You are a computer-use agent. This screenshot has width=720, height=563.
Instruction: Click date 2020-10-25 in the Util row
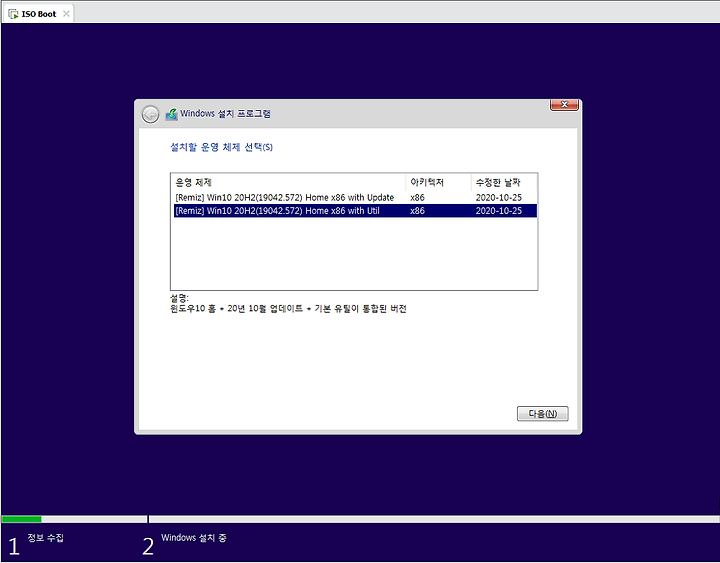(x=499, y=211)
